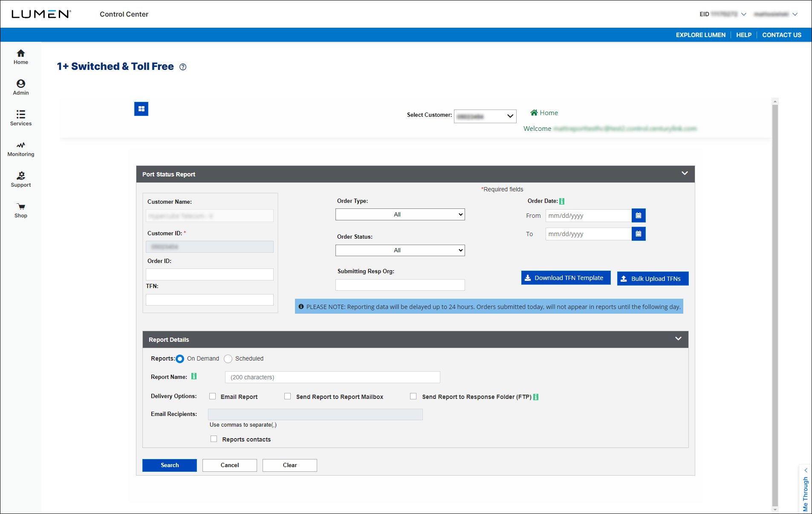Click the Customer ID field
812x514 pixels.
click(210, 247)
